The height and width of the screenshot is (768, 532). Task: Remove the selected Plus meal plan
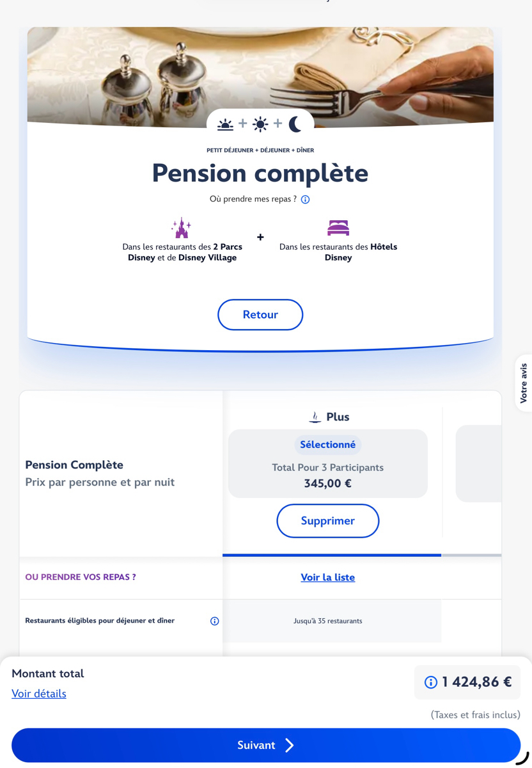(x=327, y=521)
